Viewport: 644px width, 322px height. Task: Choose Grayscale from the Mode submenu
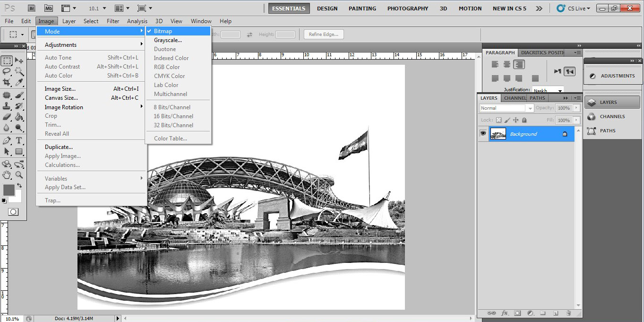coord(178,40)
